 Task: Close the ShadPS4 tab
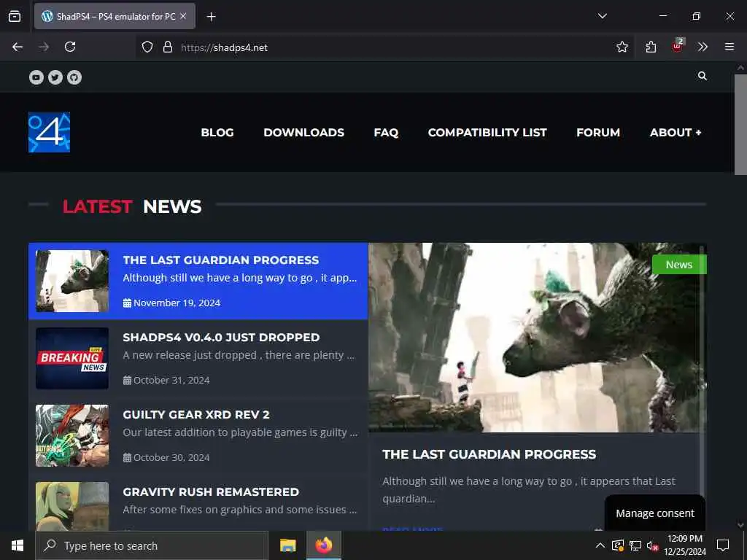[x=183, y=16]
